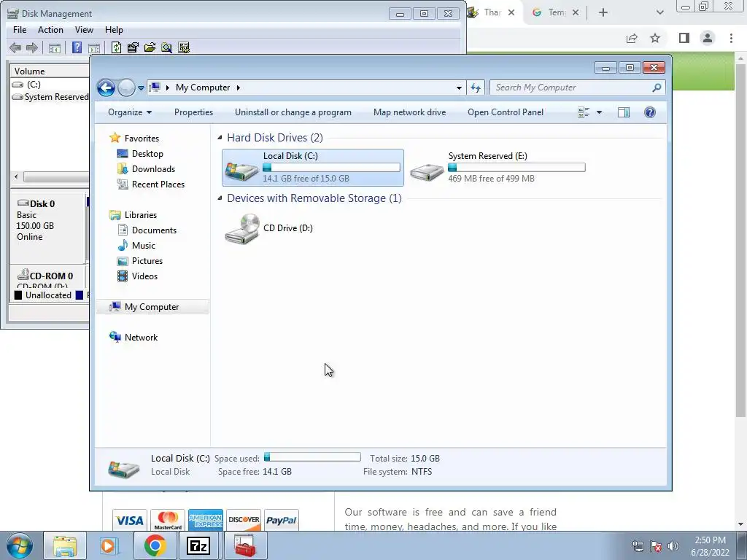Toggle the preview pane icon in Explorer
The height and width of the screenshot is (560, 747).
tap(624, 112)
